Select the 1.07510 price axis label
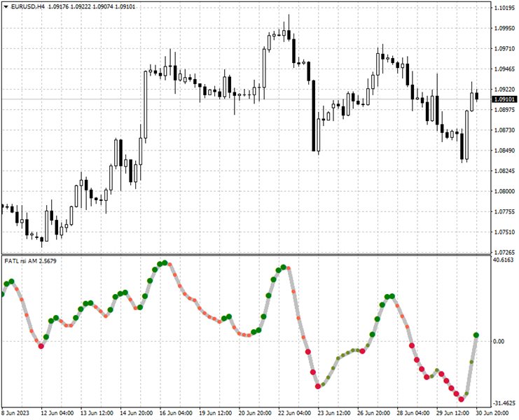The image size is (519, 420). (x=504, y=232)
